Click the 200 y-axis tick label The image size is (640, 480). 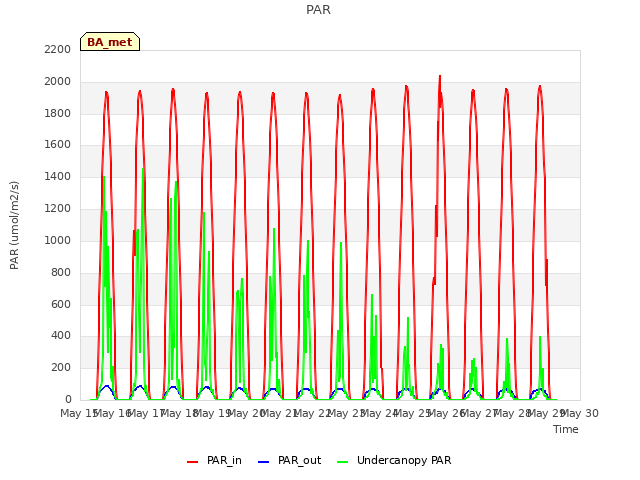[x=61, y=367]
